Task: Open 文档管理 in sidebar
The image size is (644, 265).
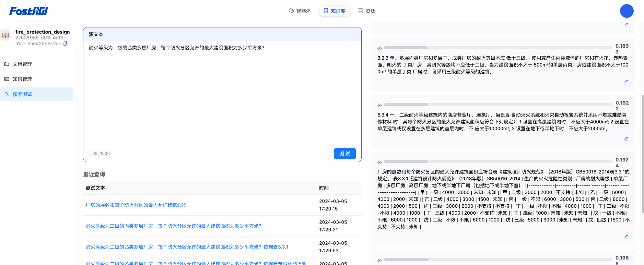Action: (x=37, y=64)
